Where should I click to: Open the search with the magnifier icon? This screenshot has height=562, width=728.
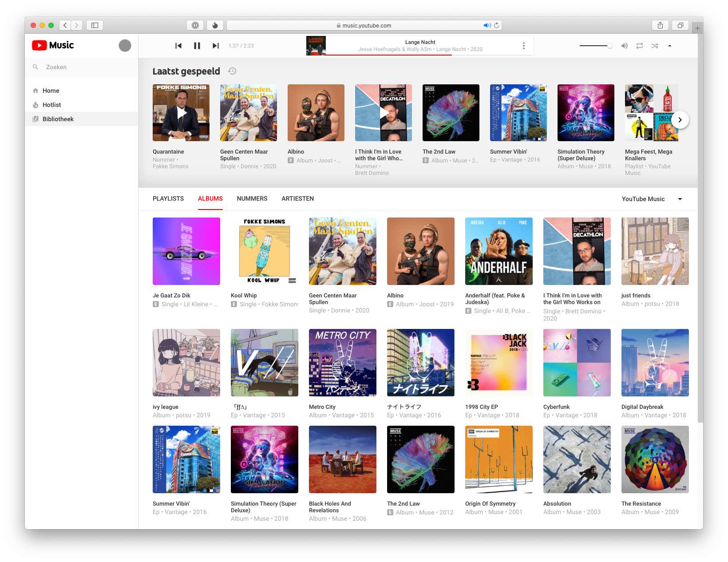coord(35,67)
